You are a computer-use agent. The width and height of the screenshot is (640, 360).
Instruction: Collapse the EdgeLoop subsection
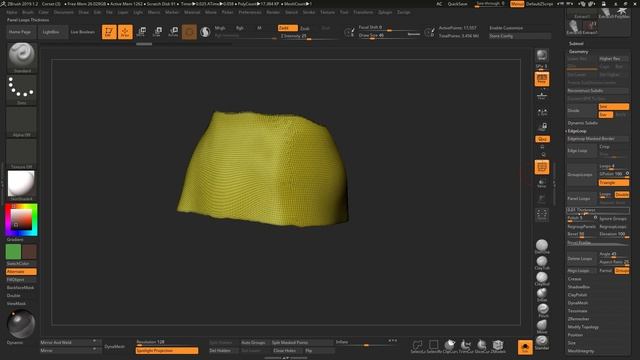(x=577, y=131)
